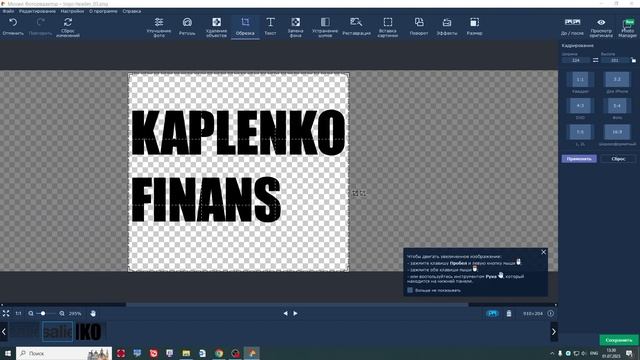
Task: Toggle original preview (Просмотр оригинала) eye
Action: (x=601, y=27)
